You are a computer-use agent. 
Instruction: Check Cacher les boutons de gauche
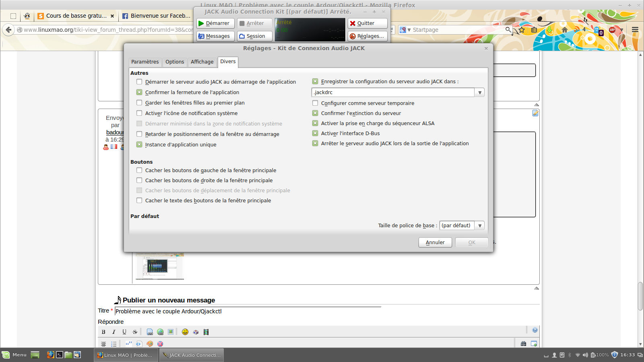(x=139, y=170)
